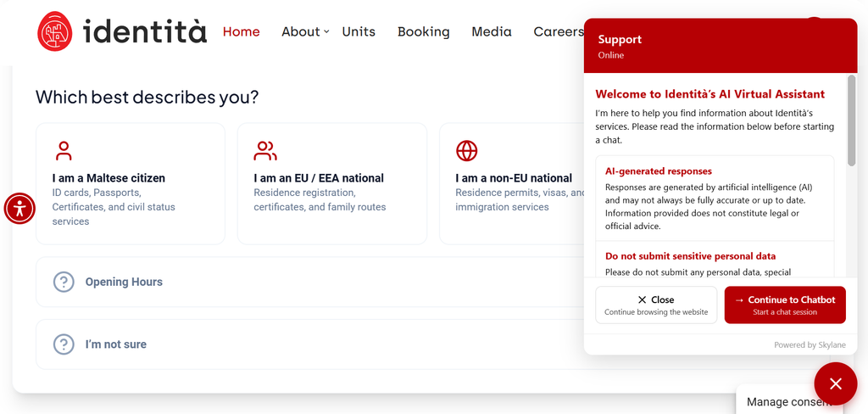Expand the I'm not sure section
The height and width of the screenshot is (414, 868).
coord(310,344)
